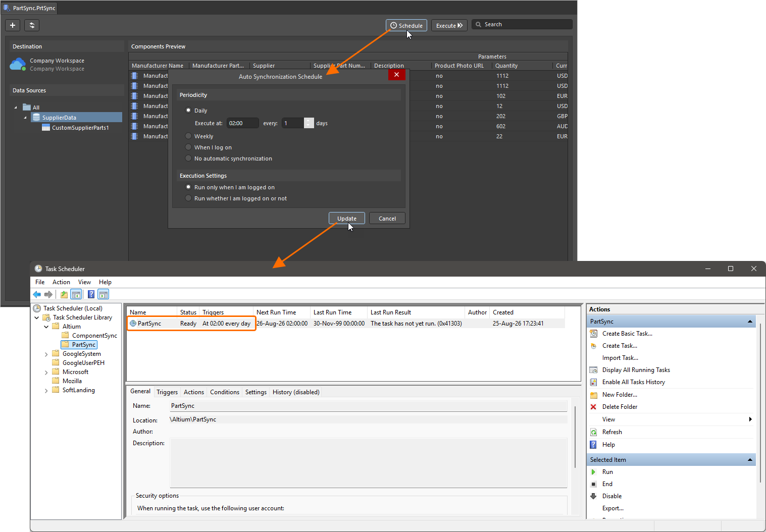Click the red X Delete Folder icon
766x532 pixels.
click(593, 407)
